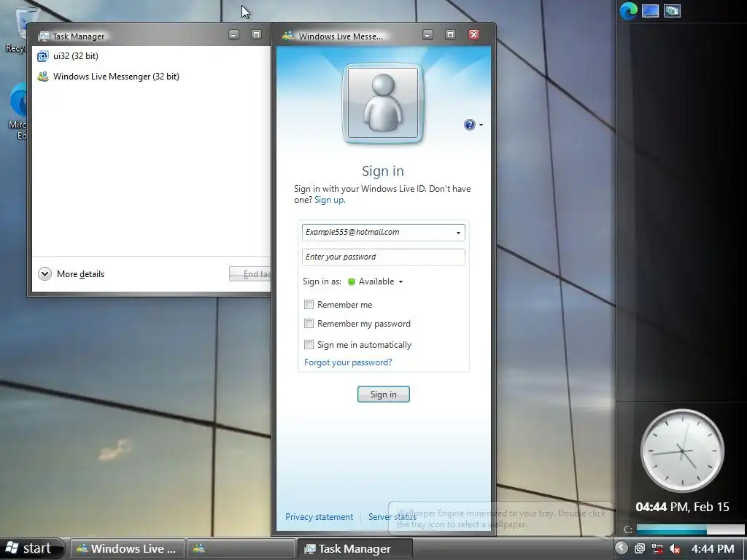Viewport: 747px width, 560px height.
Task: Open the email address dropdown arrow
Action: [x=458, y=233]
